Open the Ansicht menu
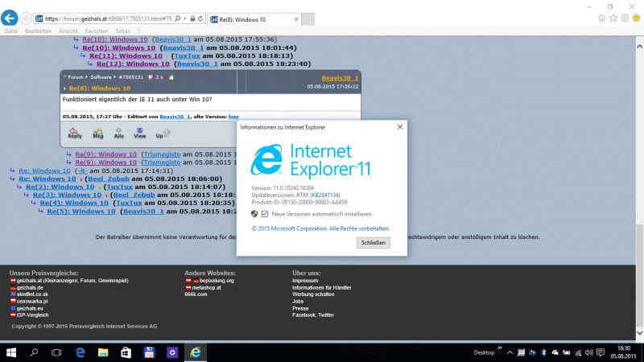644x362 pixels. point(68,31)
